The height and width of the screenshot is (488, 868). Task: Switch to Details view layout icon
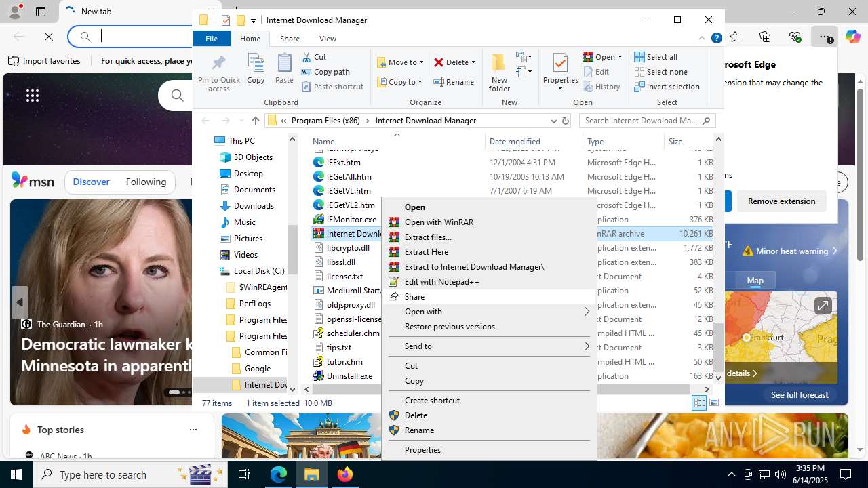(699, 403)
